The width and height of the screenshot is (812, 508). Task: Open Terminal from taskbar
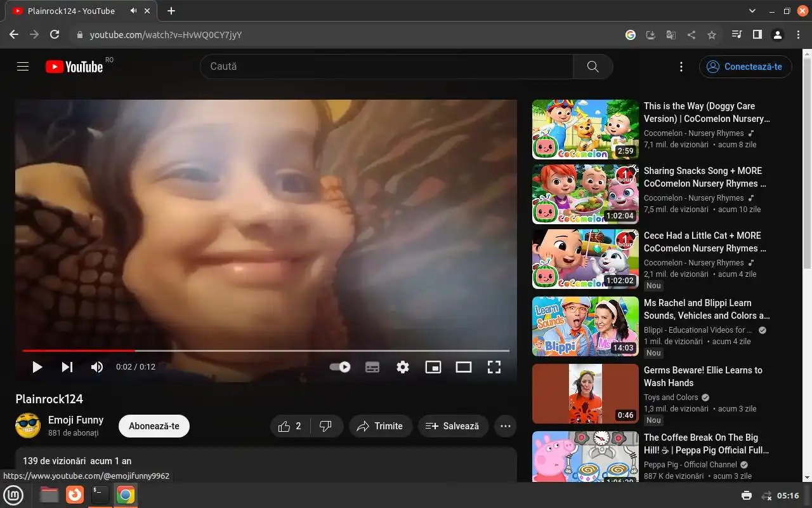click(x=100, y=495)
